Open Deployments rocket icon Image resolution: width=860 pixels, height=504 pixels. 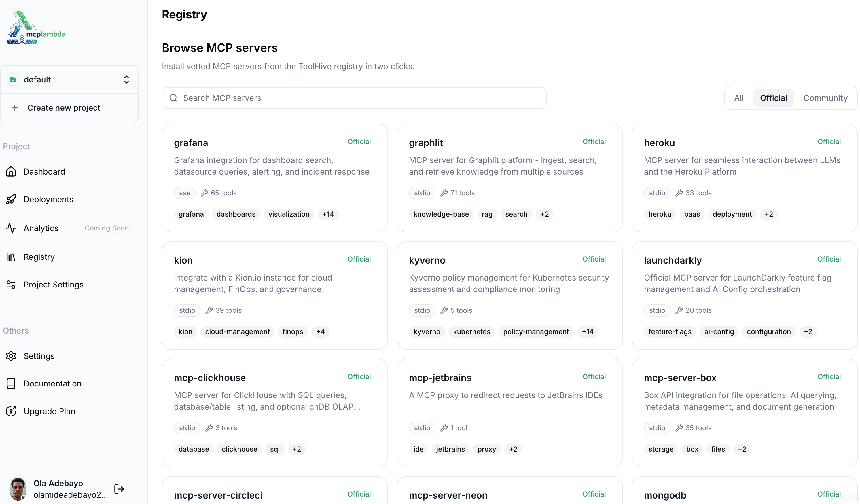coord(11,199)
